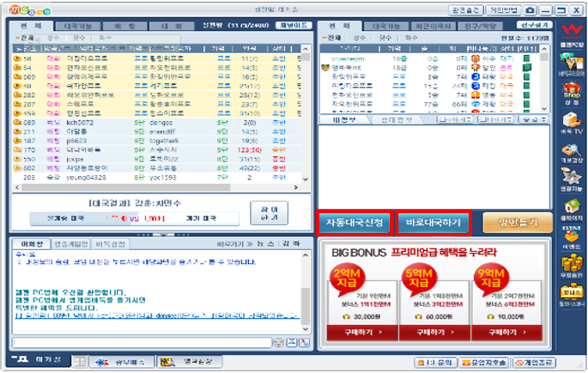This screenshot has height=373, width=588.
Task: Launch the 바둑 TV sidebar icon
Action: (572, 124)
